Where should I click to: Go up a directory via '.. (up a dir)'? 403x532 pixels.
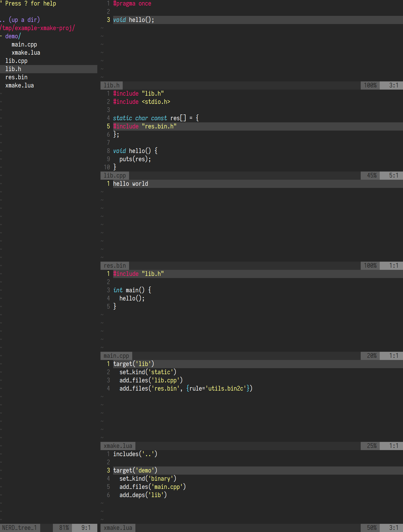point(20,20)
